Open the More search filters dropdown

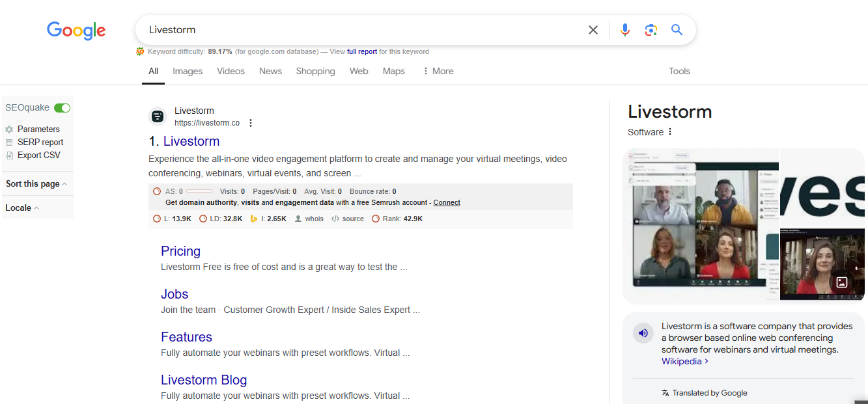438,71
